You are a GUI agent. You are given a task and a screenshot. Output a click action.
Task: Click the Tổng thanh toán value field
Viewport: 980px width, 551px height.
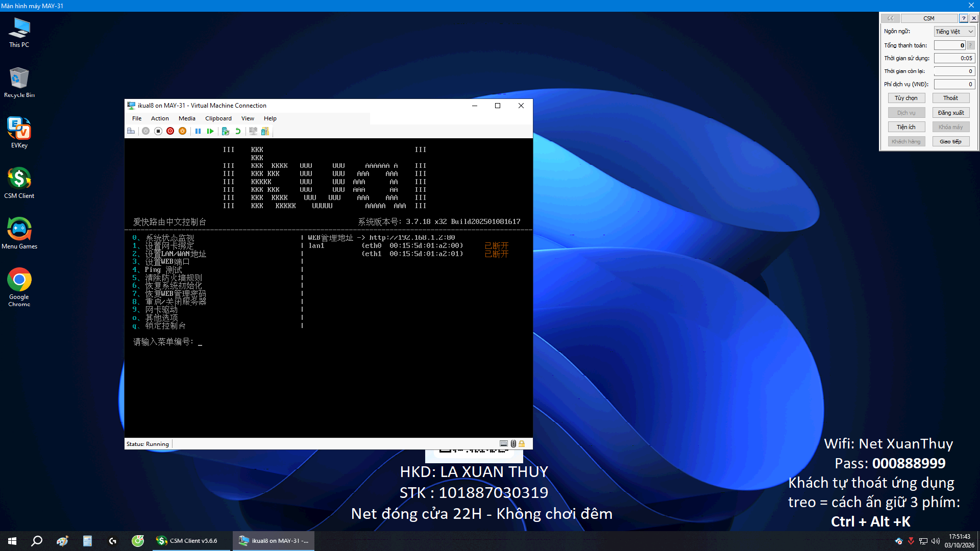950,45
